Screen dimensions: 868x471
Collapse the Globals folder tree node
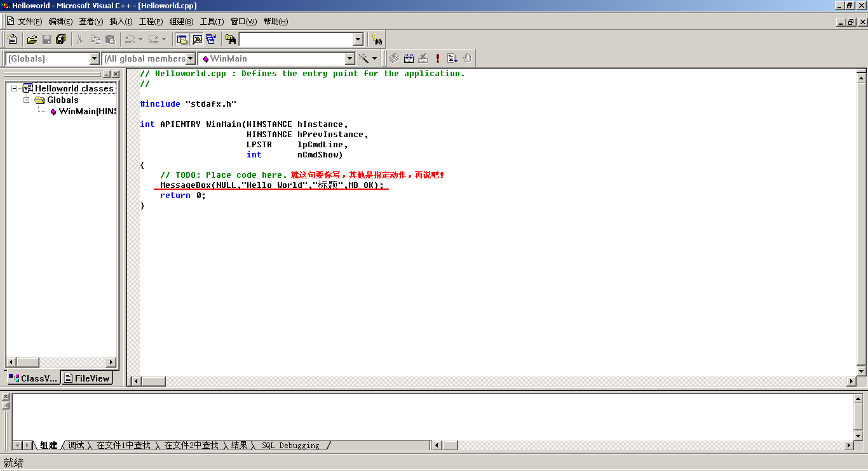(27, 100)
